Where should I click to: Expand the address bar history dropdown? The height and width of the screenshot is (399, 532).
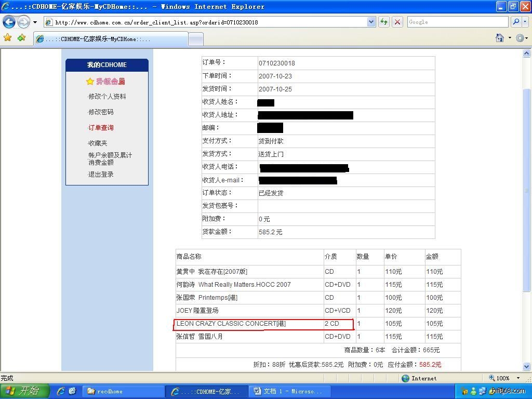pos(371,22)
